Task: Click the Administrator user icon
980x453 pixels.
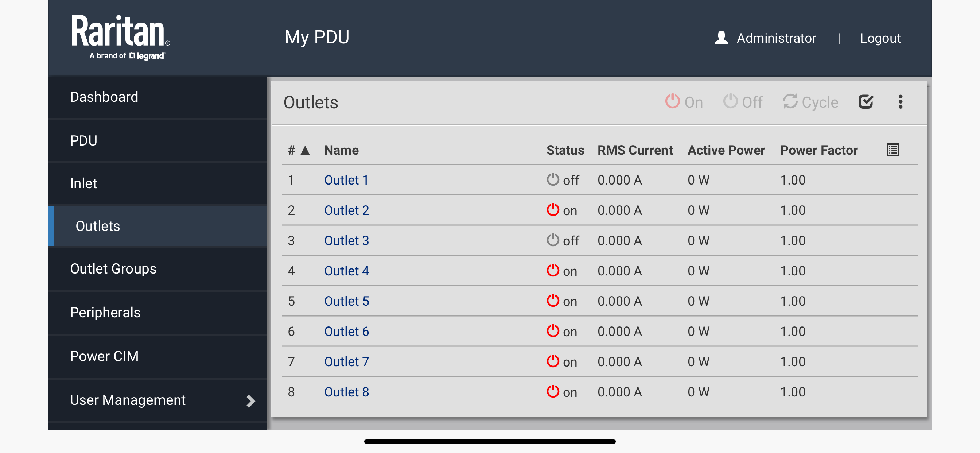Action: click(x=721, y=38)
